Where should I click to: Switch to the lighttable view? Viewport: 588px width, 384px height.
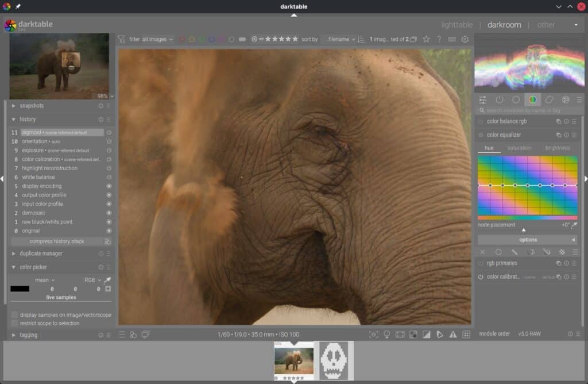pos(456,25)
